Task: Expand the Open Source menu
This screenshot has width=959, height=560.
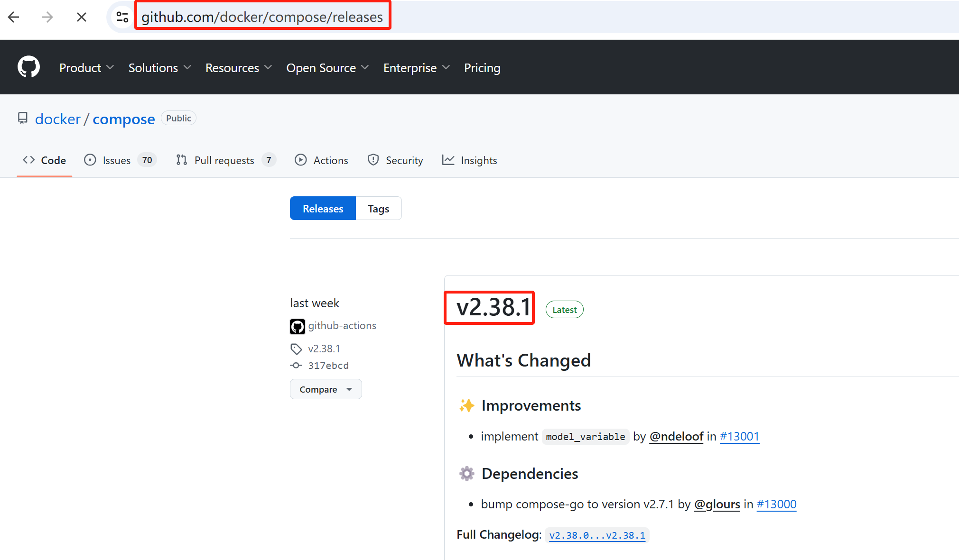Action: coord(327,68)
